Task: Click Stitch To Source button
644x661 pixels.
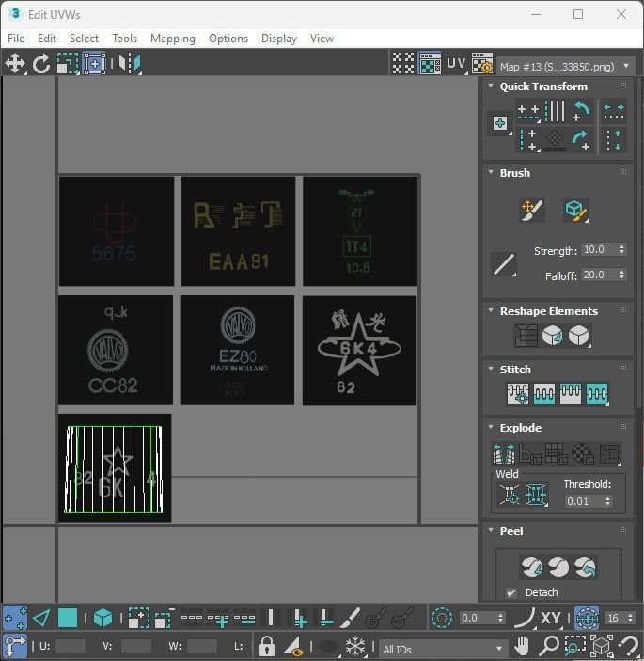Action: click(x=571, y=394)
